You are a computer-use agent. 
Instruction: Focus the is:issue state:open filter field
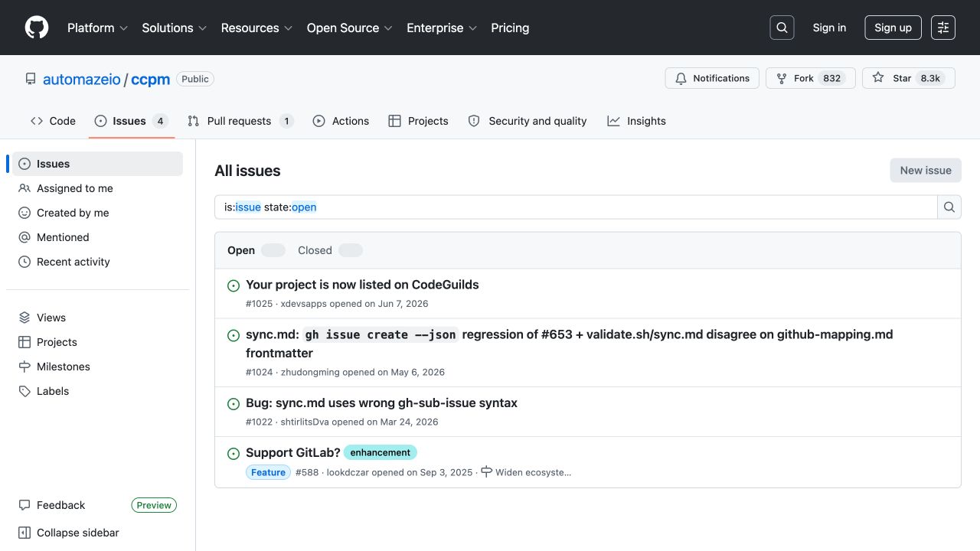(x=576, y=207)
